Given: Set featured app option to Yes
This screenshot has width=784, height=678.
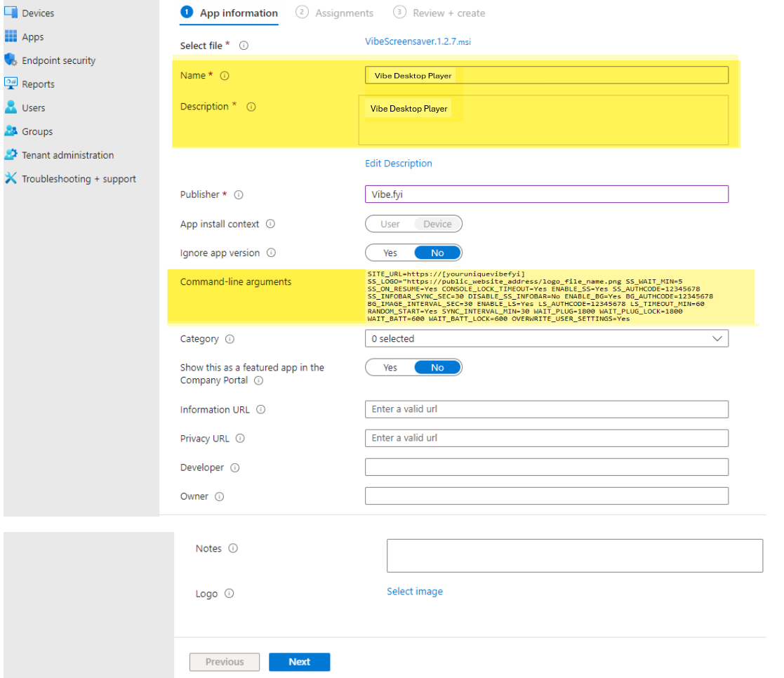Looking at the screenshot, I should [x=390, y=368].
